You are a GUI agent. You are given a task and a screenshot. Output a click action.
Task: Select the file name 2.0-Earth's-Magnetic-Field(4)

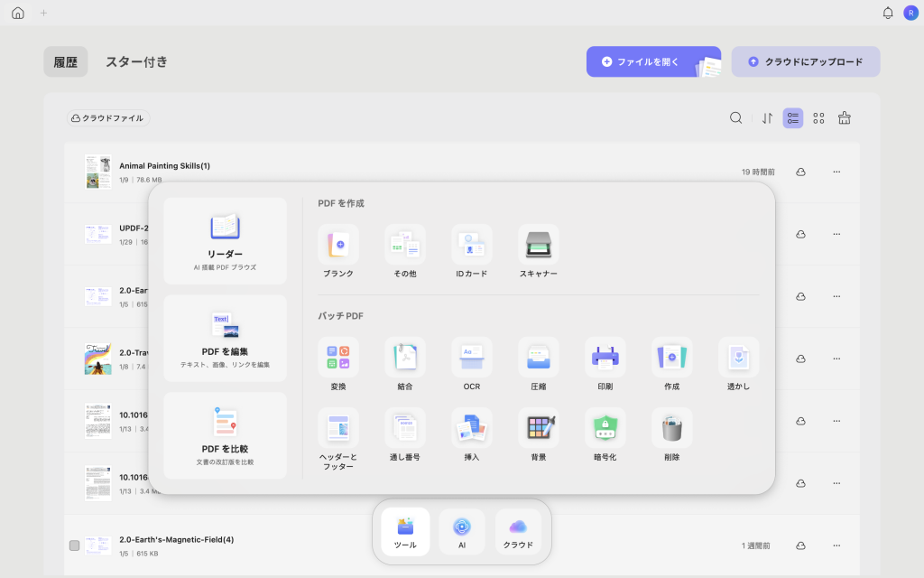click(177, 540)
